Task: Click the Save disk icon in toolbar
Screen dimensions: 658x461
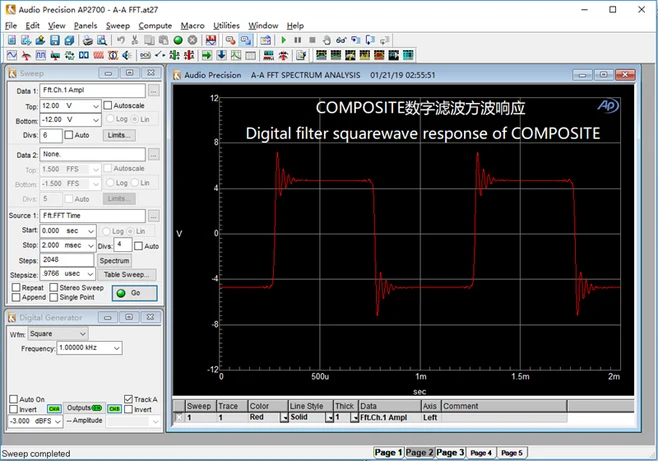Action: [55, 40]
